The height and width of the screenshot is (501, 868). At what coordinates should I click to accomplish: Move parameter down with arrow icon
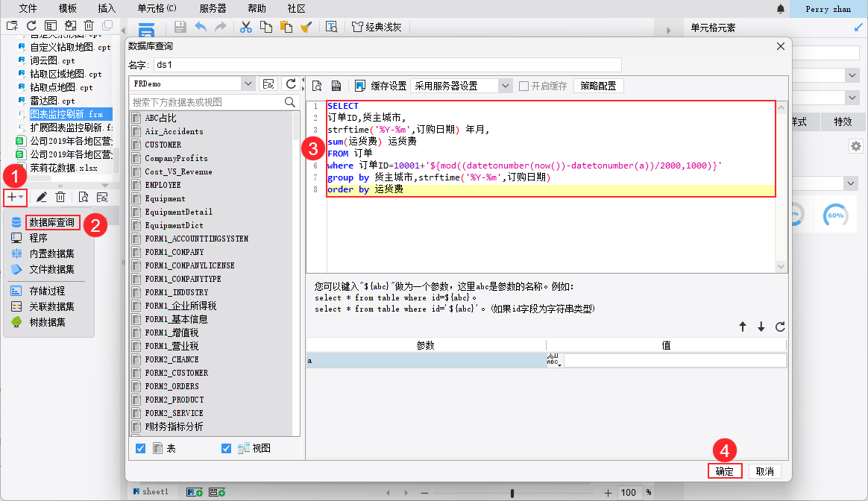click(761, 327)
